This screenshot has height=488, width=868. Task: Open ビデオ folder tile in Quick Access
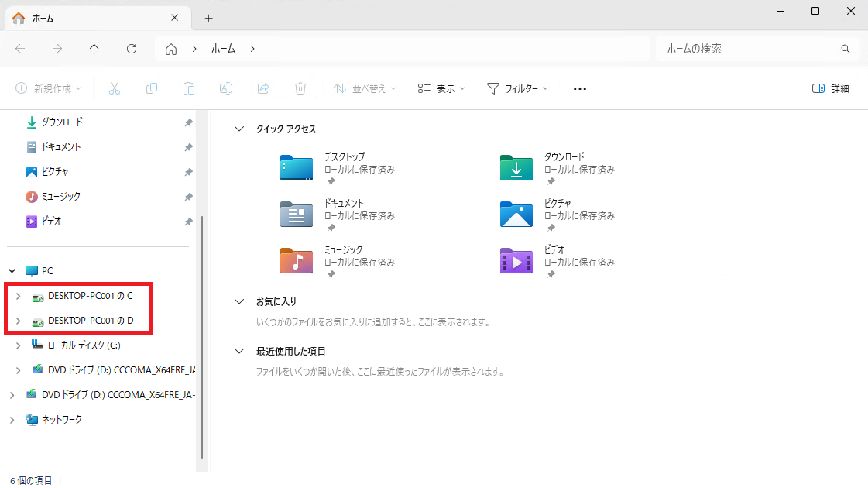pos(558,262)
